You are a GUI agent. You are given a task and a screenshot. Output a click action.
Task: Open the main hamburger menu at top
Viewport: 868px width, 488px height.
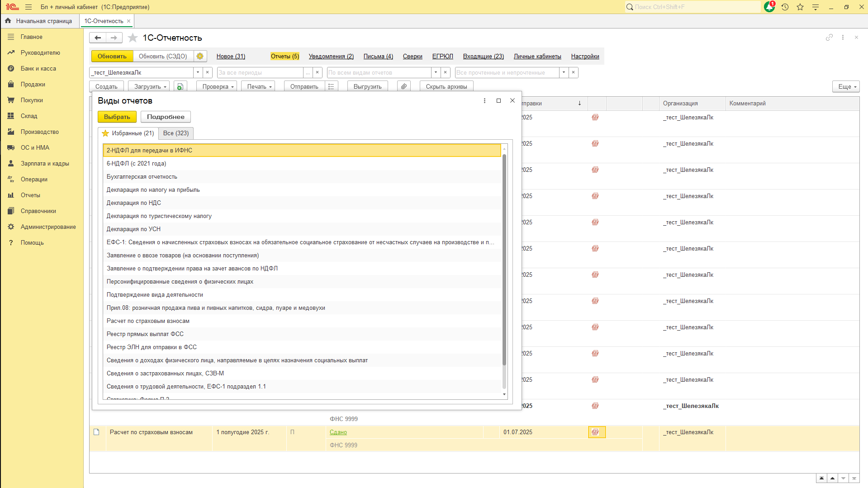click(28, 7)
